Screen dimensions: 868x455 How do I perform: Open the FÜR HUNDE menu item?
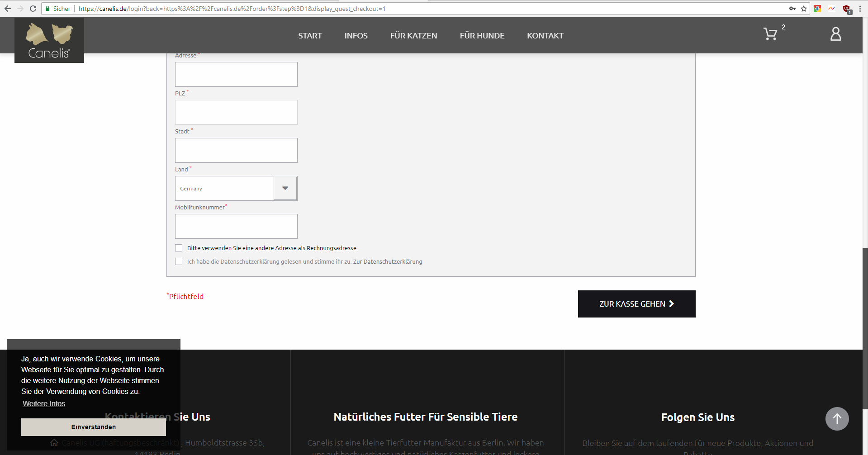[482, 36]
